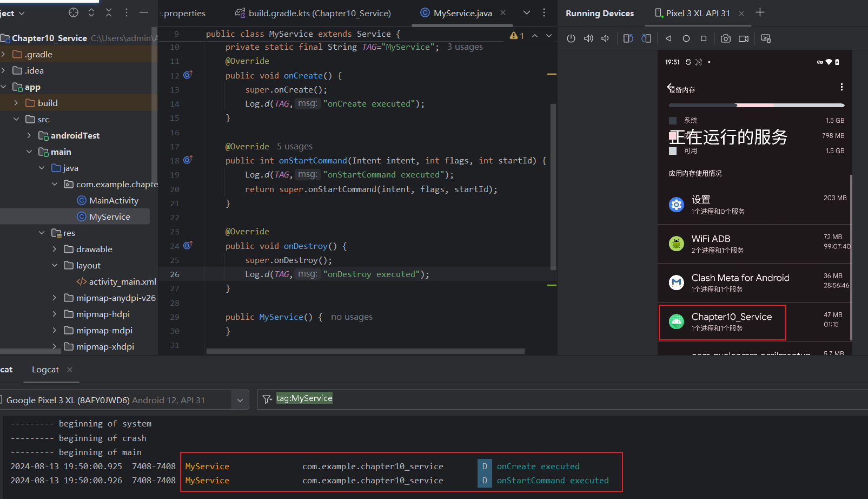Collapse all in the Project panel
The width and height of the screenshot is (868, 499).
pos(109,12)
